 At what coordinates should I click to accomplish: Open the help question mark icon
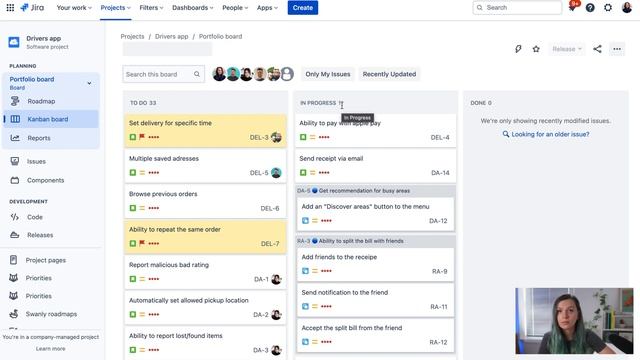(590, 7)
